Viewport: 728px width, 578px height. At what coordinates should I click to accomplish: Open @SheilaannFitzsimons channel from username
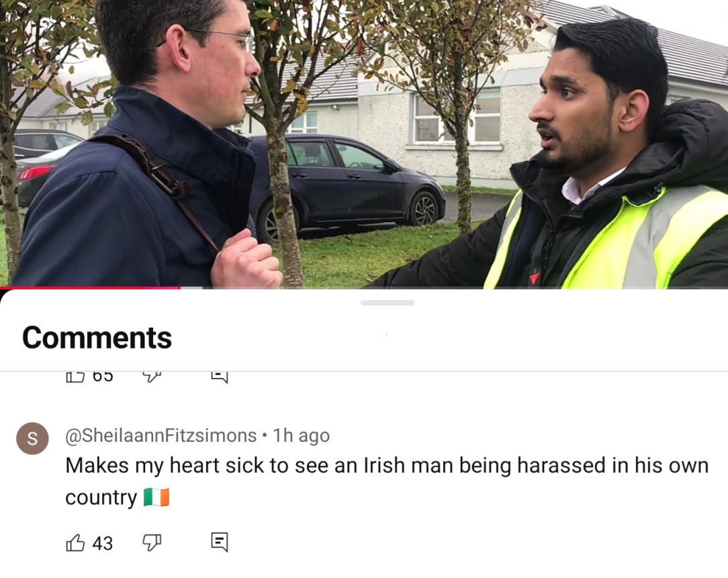coord(161,436)
